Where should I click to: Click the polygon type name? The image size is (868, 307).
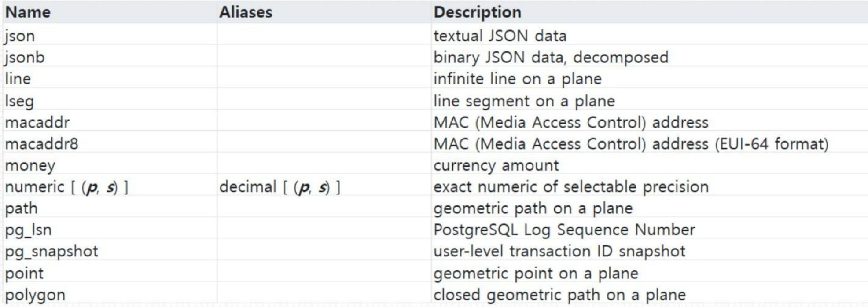35,295
